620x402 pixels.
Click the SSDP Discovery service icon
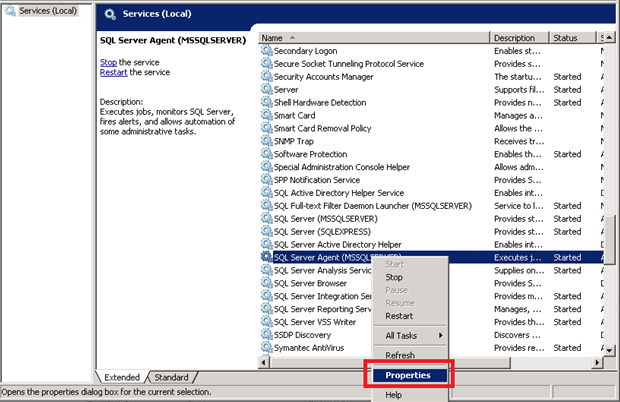(x=267, y=334)
